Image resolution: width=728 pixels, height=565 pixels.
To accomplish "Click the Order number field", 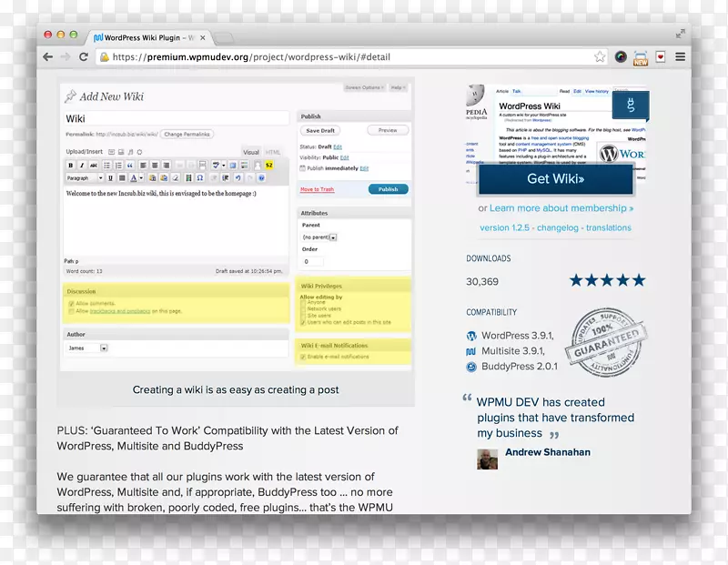I will pyautogui.click(x=312, y=261).
